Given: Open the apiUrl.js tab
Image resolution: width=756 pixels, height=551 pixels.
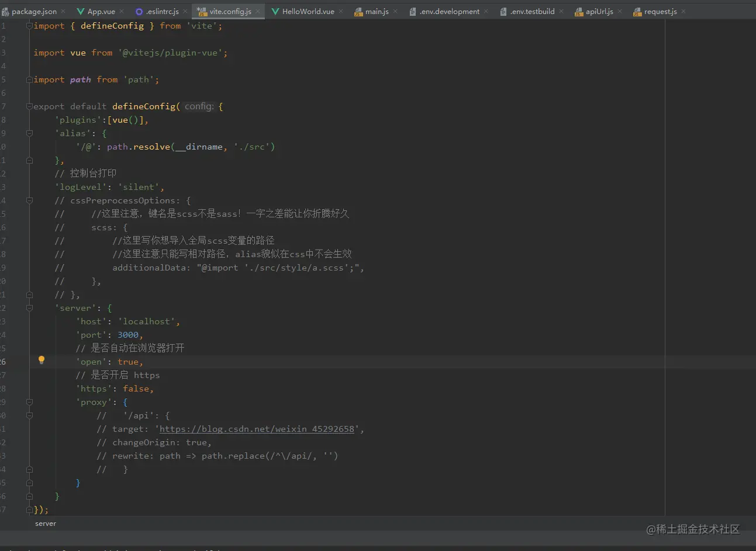Looking at the screenshot, I should (599, 11).
